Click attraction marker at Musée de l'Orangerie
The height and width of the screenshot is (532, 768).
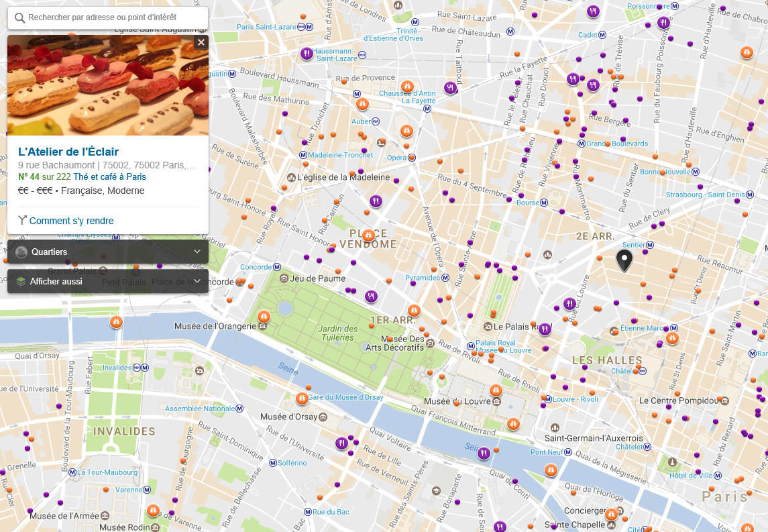coord(264,317)
